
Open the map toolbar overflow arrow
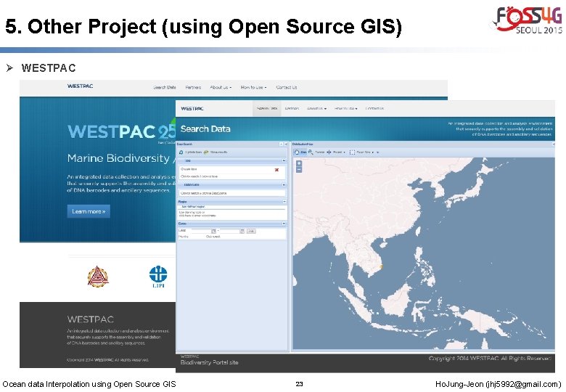(377, 152)
